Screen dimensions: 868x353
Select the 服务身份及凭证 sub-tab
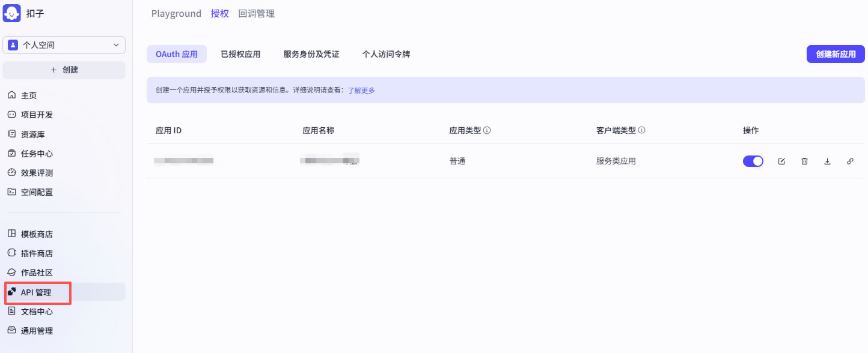[x=311, y=54]
